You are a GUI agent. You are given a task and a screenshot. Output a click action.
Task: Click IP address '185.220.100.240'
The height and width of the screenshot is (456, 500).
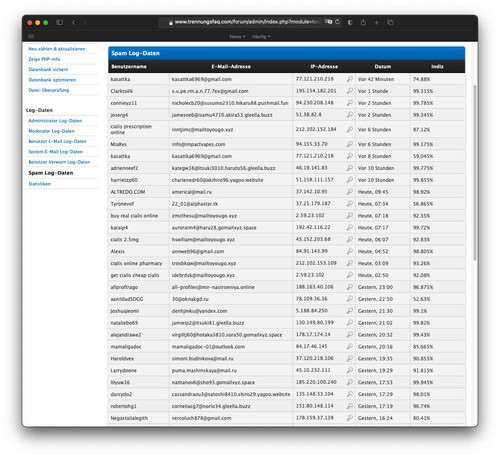tap(316, 382)
